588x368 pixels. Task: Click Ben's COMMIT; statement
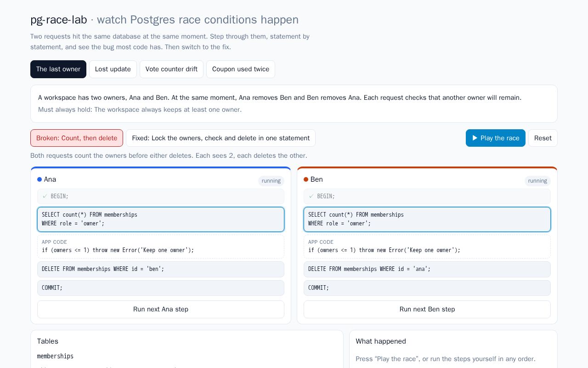[427, 288]
